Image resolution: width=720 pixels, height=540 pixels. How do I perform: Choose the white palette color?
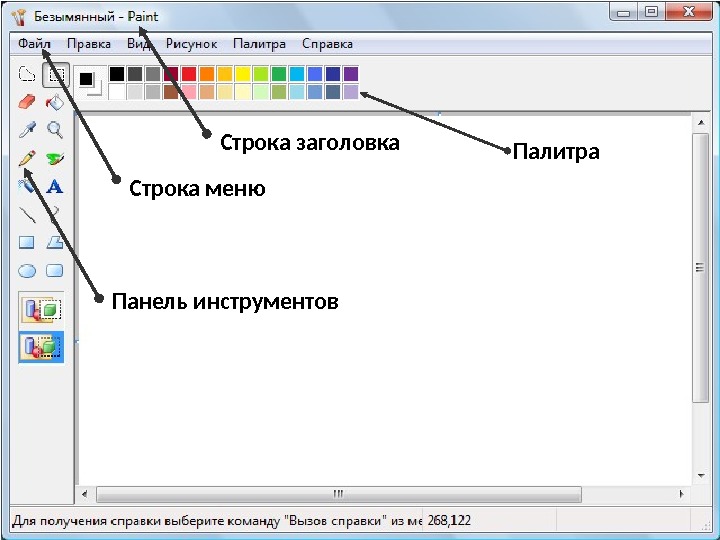(117, 92)
